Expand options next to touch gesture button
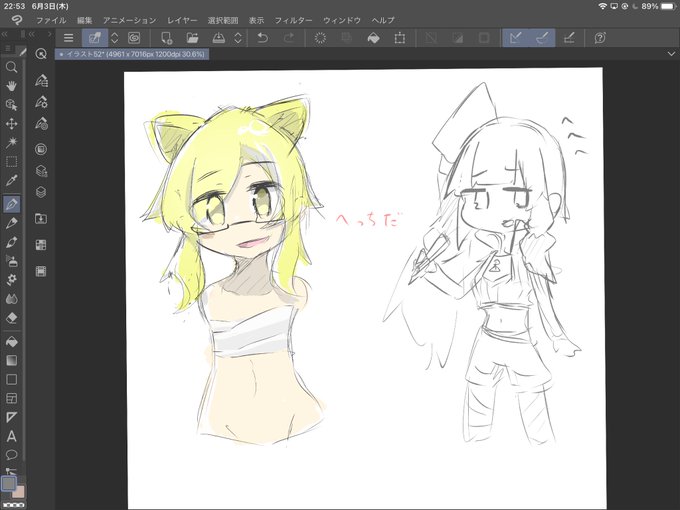 click(x=114, y=38)
